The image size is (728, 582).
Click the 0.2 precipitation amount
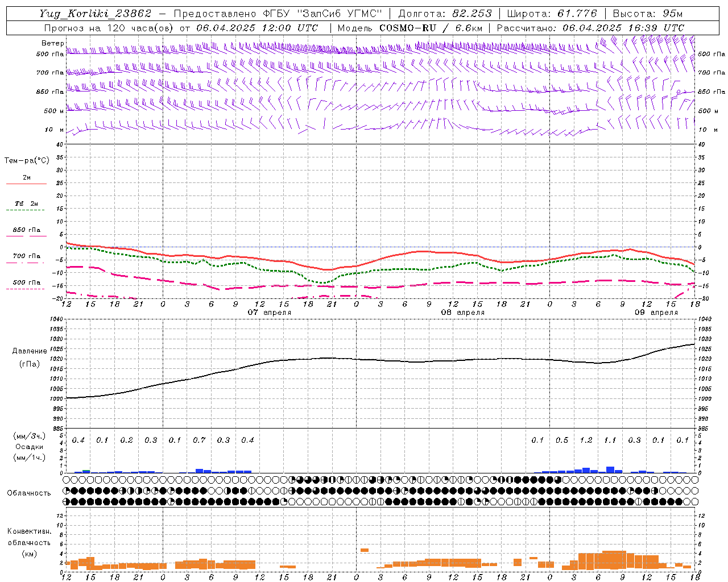click(126, 440)
